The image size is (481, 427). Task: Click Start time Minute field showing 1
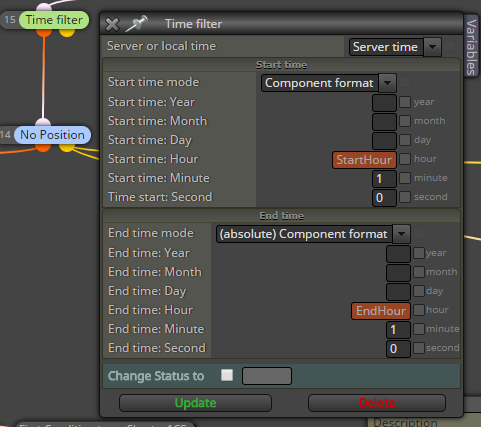384,179
